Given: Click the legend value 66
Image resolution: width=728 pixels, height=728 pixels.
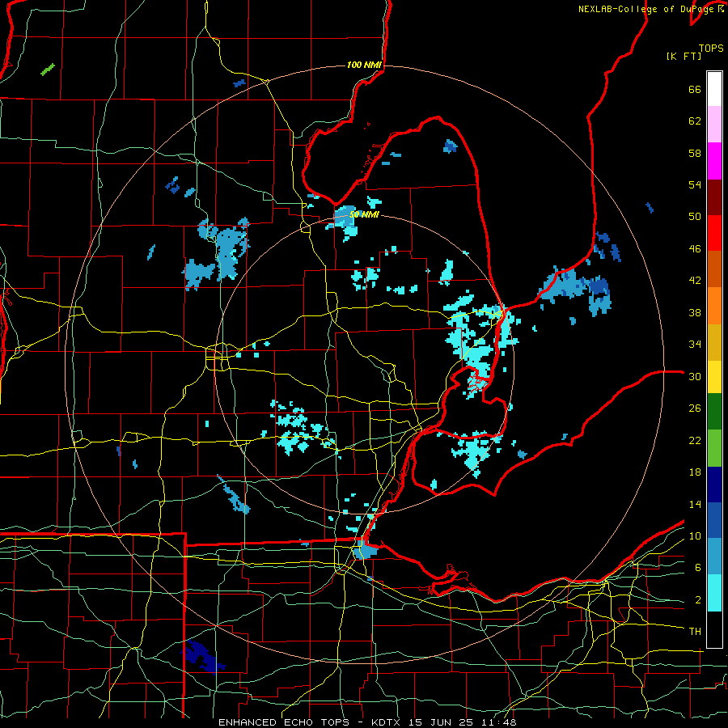Looking at the screenshot, I should tap(695, 89).
